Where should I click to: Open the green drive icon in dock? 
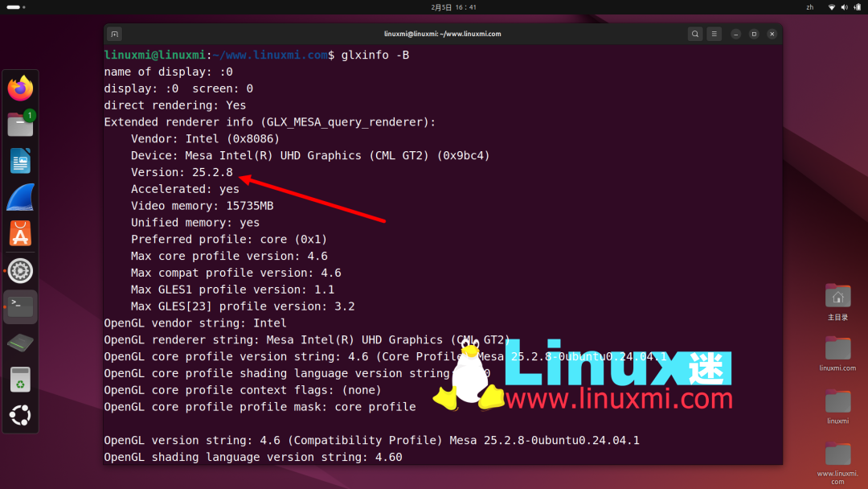[20, 343]
